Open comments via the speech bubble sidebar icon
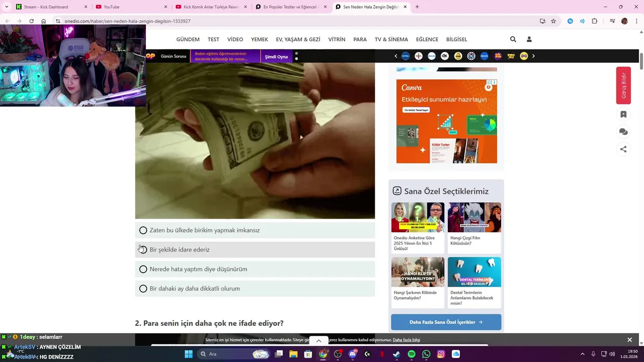644x362 pixels. pos(623,132)
